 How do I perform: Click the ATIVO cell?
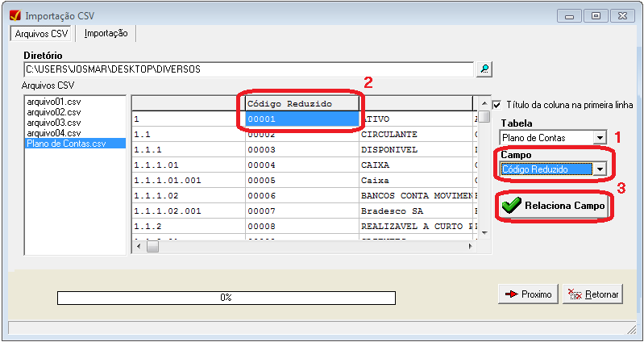click(x=417, y=119)
